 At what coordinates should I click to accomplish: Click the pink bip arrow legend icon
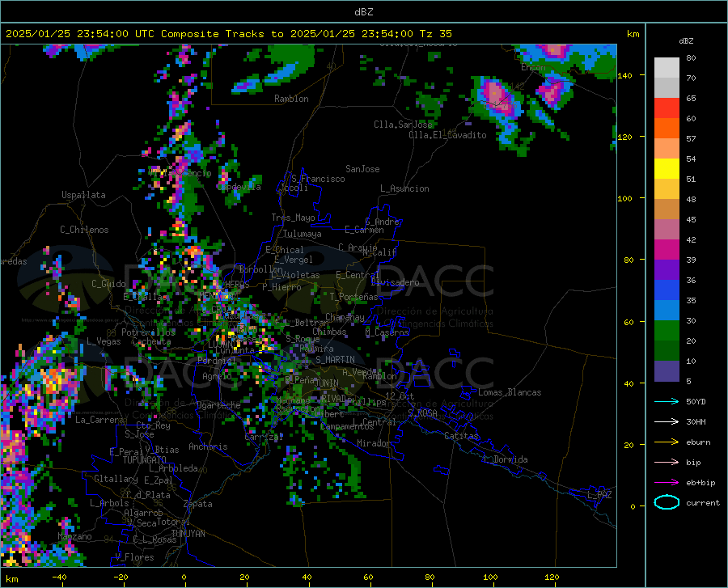pos(667,463)
